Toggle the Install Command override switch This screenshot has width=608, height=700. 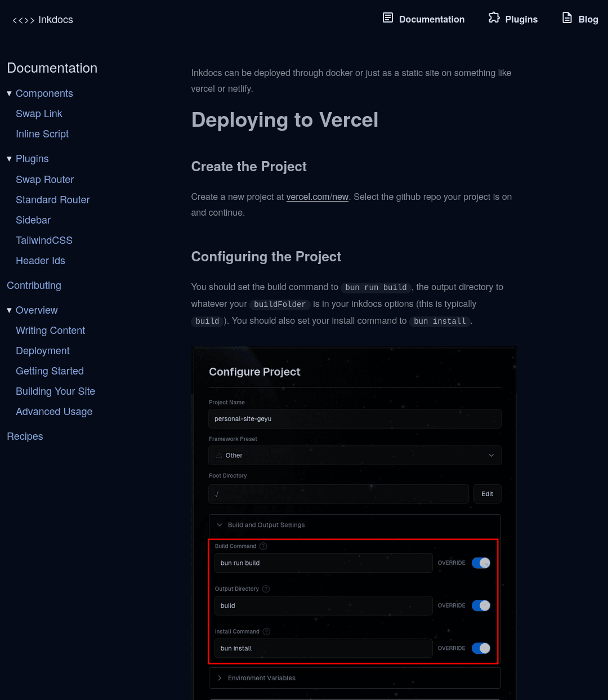(481, 648)
